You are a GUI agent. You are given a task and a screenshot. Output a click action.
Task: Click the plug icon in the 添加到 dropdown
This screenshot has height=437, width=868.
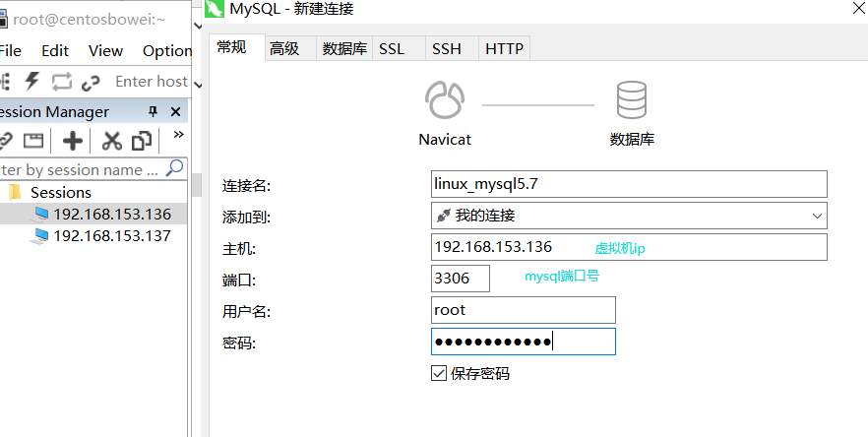tap(443, 216)
